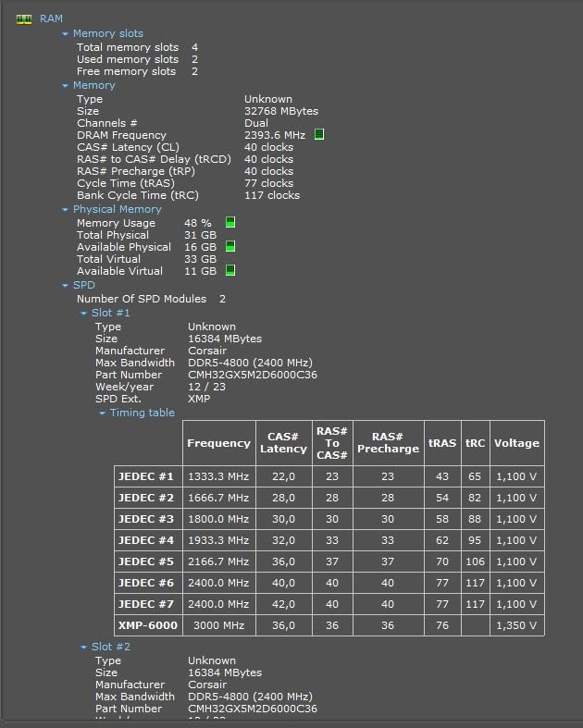This screenshot has height=728, width=583.
Task: Select Number Of SPD Modules row
Action: pyautogui.click(x=152, y=300)
